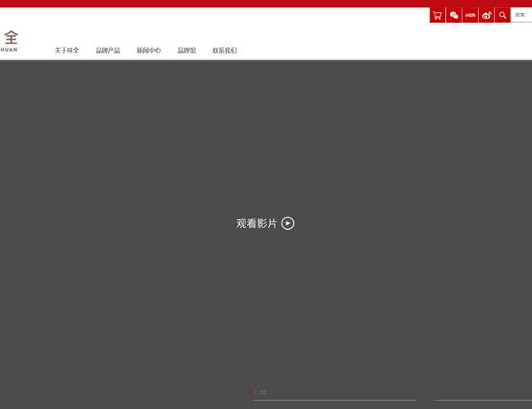Open the 关于味全 menu item

(x=67, y=51)
